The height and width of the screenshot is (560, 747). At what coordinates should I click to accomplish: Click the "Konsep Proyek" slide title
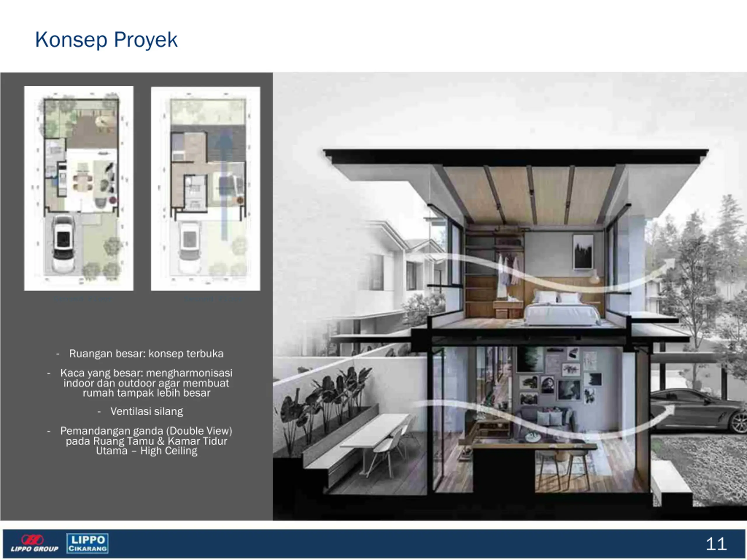pyautogui.click(x=106, y=40)
